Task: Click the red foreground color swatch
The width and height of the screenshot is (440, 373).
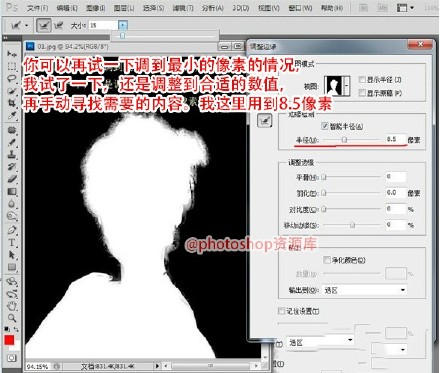Action: point(9,340)
